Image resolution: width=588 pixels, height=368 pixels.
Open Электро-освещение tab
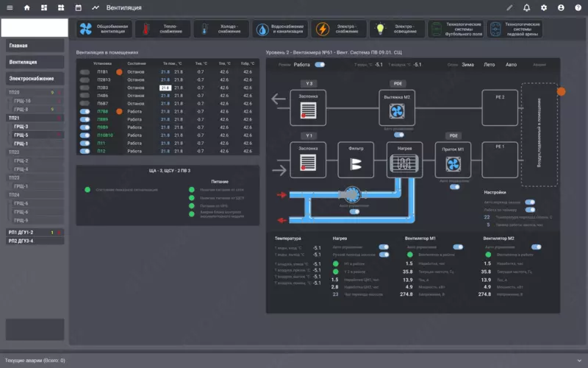pos(398,29)
